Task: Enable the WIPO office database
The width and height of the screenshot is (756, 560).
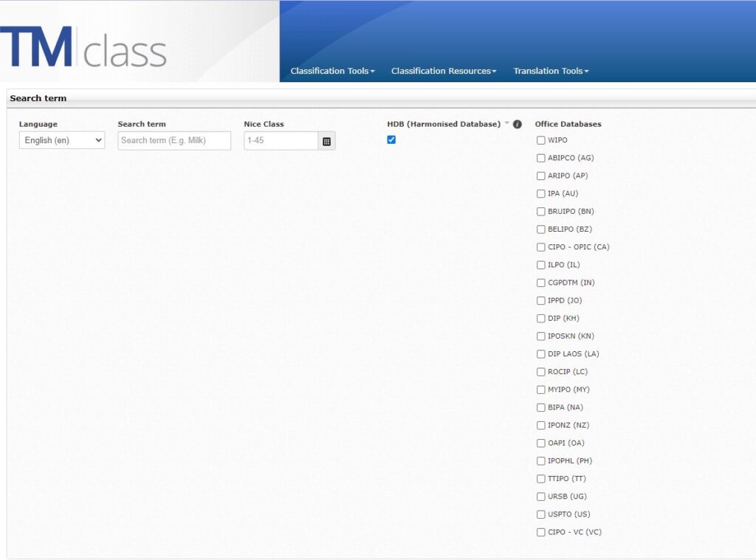Action: pyautogui.click(x=541, y=140)
